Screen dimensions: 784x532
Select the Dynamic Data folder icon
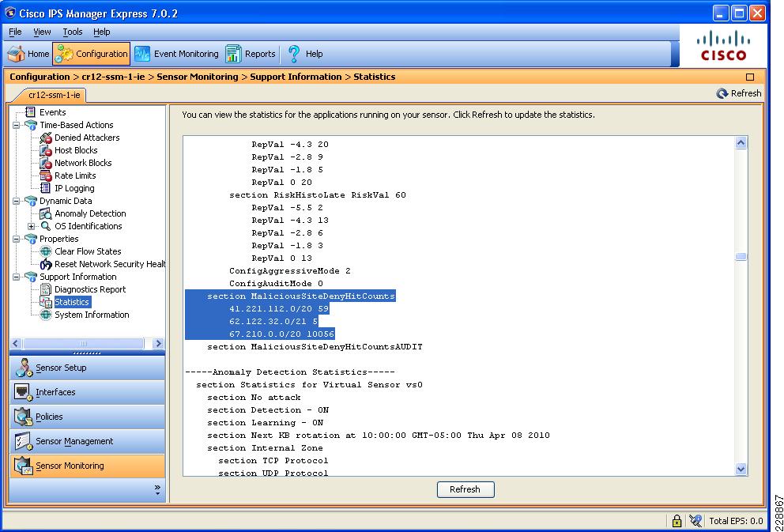click(x=31, y=201)
